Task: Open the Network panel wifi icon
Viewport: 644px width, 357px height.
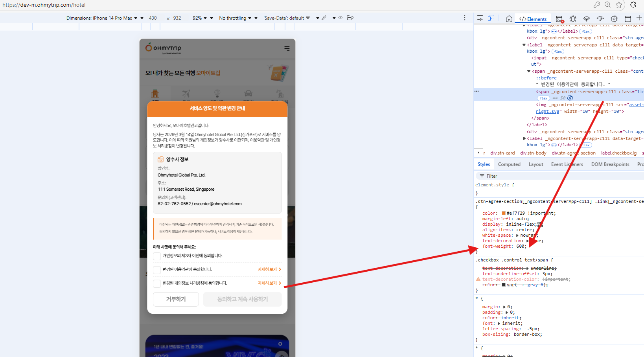Action: pyautogui.click(x=587, y=18)
